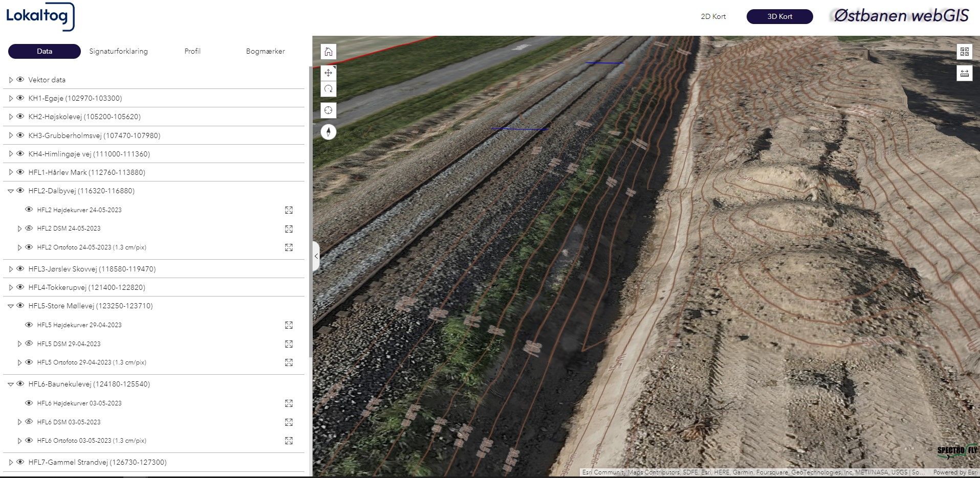
Task: Zoom to HFL2 DSM 24-05-2023 extent
Action: click(x=289, y=229)
